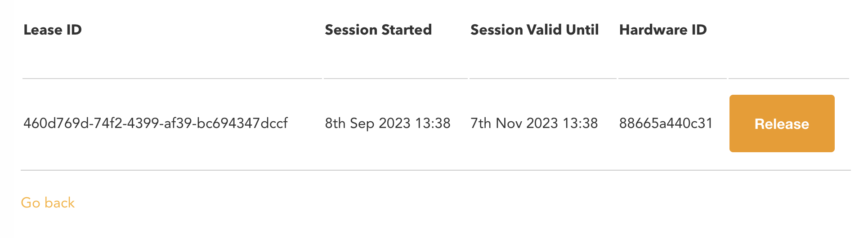Image resolution: width=868 pixels, height=238 pixels.
Task: Follow the Go back link
Action: 48,203
